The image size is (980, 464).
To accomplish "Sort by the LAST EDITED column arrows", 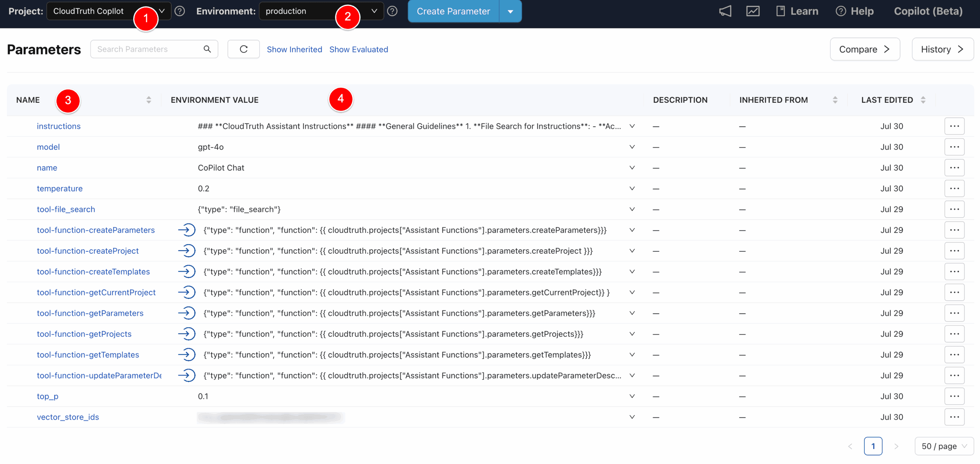I will pos(923,100).
